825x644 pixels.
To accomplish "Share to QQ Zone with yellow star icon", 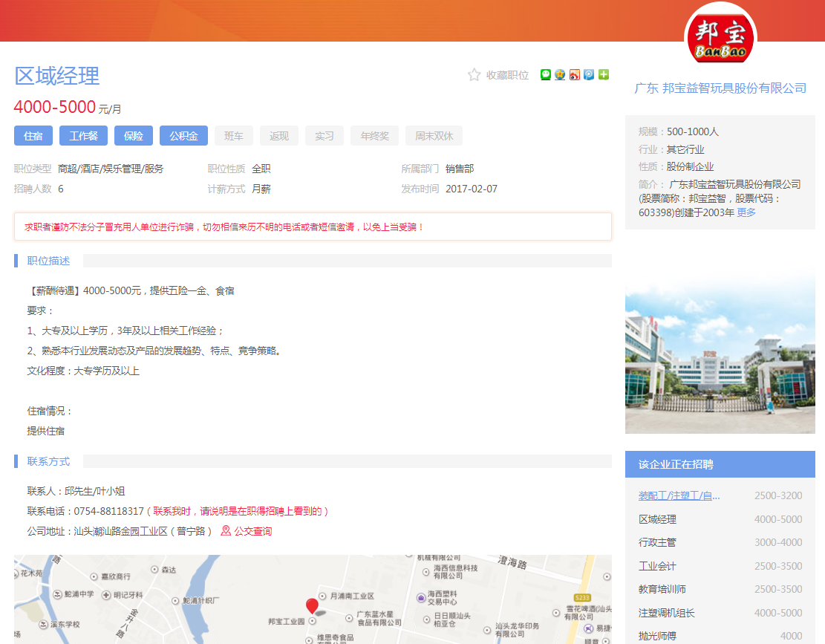I will point(560,75).
